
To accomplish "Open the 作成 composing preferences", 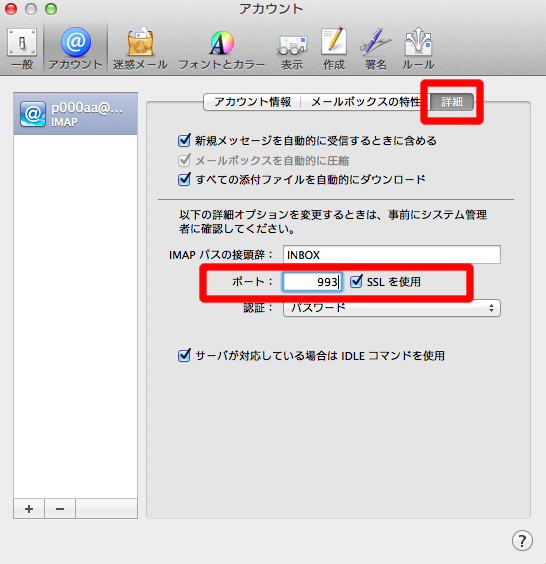I will pyautogui.click(x=334, y=49).
